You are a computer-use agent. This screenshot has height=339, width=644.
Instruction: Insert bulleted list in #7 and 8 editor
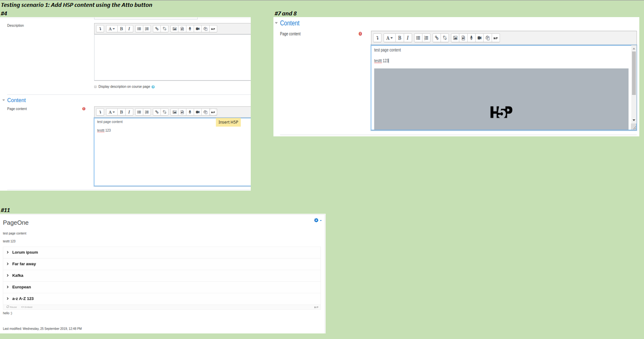418,38
